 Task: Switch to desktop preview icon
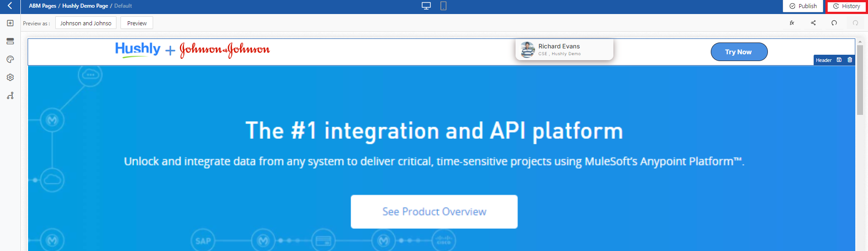click(426, 6)
